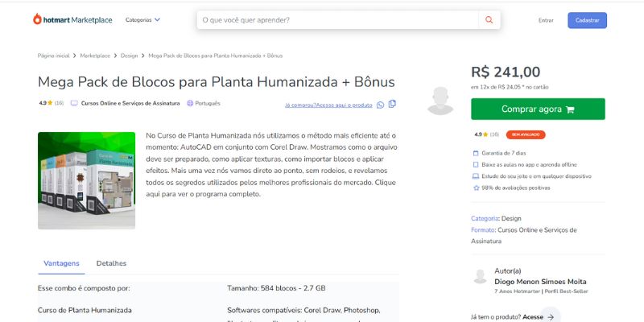Click the magnifying glass search icon

click(x=489, y=19)
